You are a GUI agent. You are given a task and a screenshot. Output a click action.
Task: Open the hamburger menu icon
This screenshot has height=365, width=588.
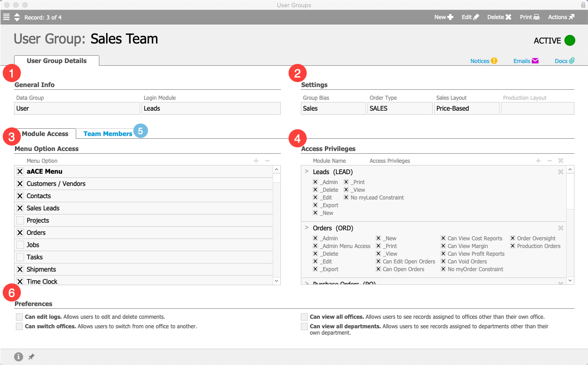(6, 17)
